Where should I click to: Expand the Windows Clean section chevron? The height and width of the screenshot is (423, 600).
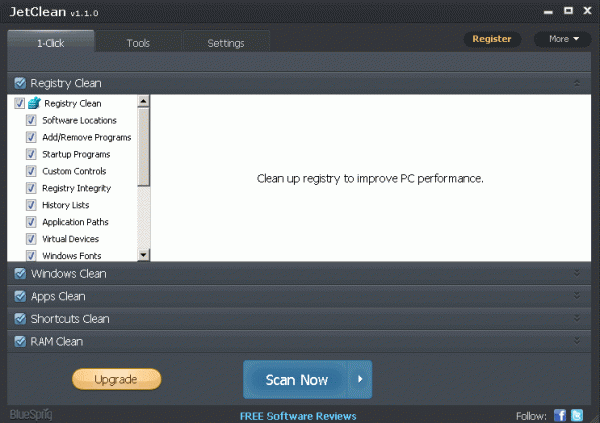(577, 273)
